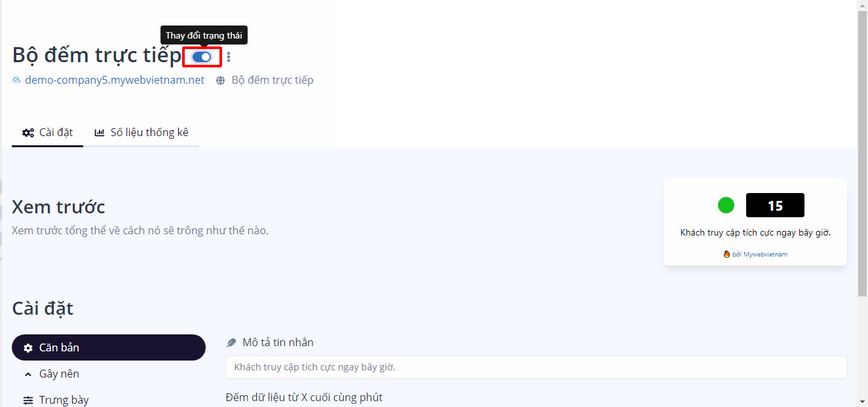Open demo-company5.mywebvietnam.net link
This screenshot has height=407, width=868.
(115, 80)
